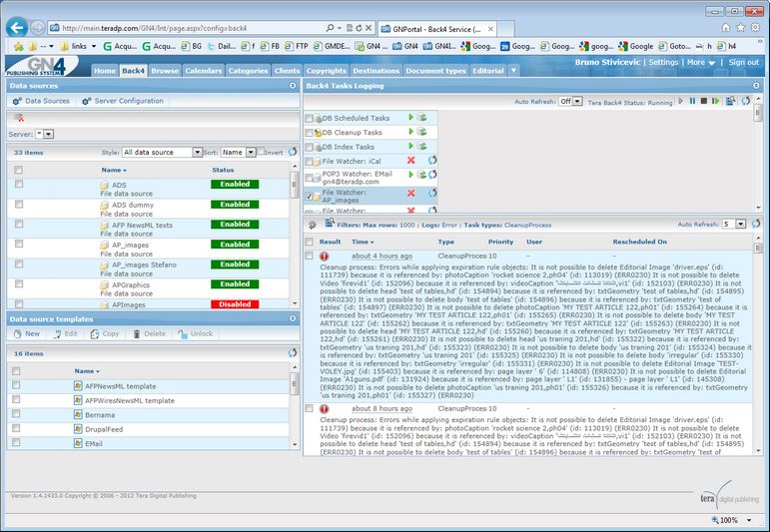Toggle the Invert sort checkbox
The height and width of the screenshot is (532, 770).
point(261,151)
